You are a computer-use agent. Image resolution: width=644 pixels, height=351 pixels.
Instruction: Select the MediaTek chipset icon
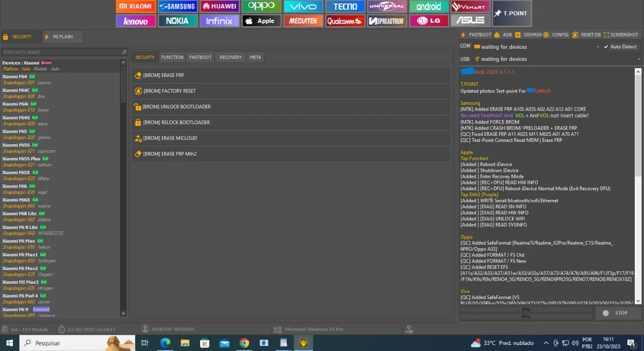pos(303,21)
